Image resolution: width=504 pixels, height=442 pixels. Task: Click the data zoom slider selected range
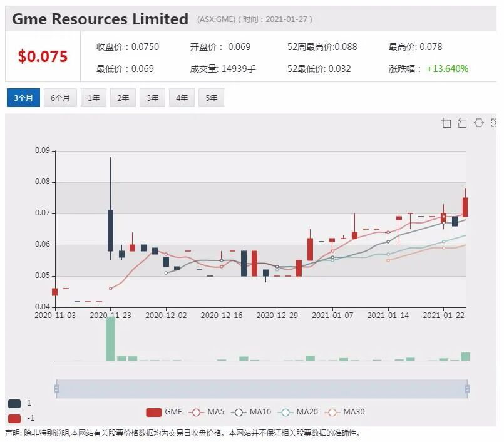tap(262, 389)
